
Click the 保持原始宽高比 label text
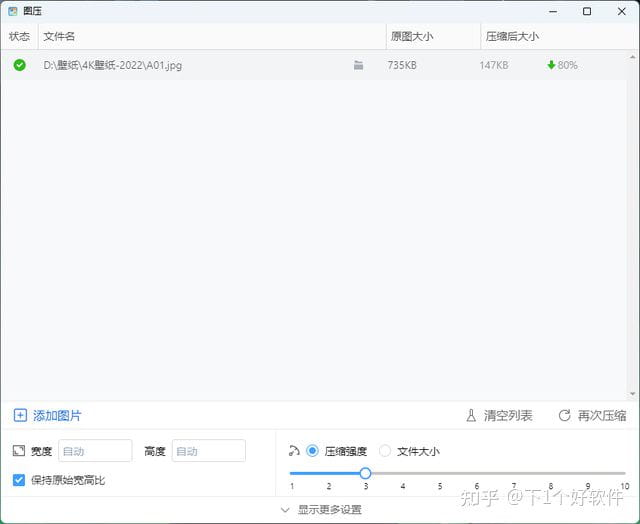pyautogui.click(x=68, y=480)
